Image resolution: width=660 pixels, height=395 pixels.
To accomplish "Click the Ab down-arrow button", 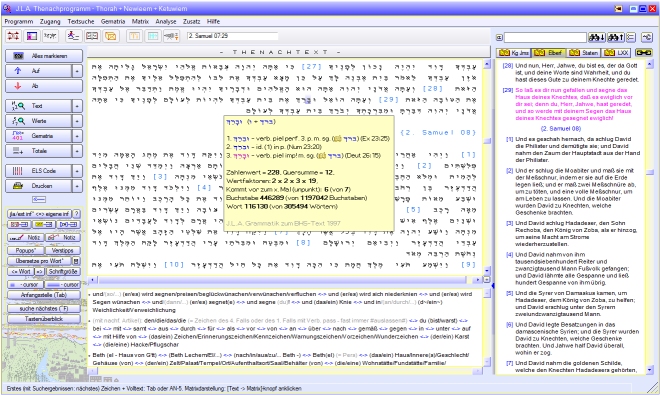I will [x=44, y=86].
